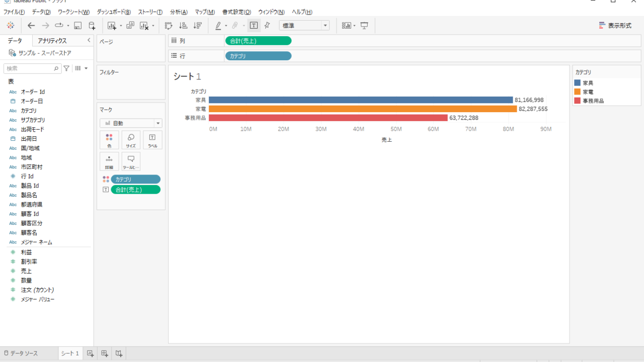Click the カテゴリ pill in Marks card
Image resolution: width=644 pixels, height=362 pixels.
[136, 179]
